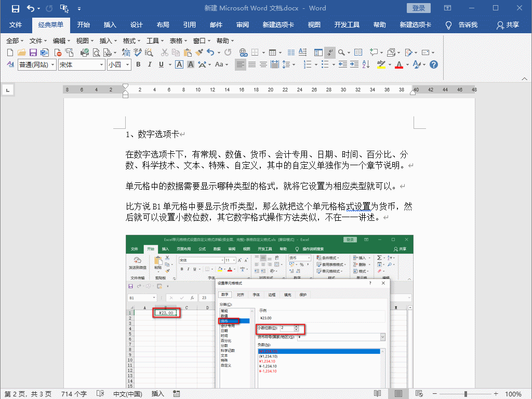Click the Paste clipboard icon
The height and width of the screenshot is (399, 532).
coord(188,52)
